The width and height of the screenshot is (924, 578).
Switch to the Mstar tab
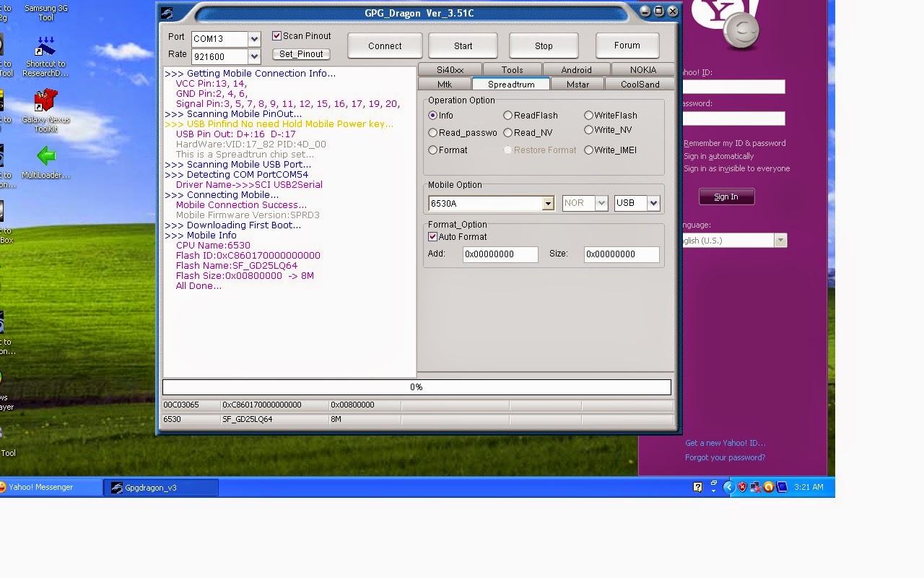click(x=577, y=85)
